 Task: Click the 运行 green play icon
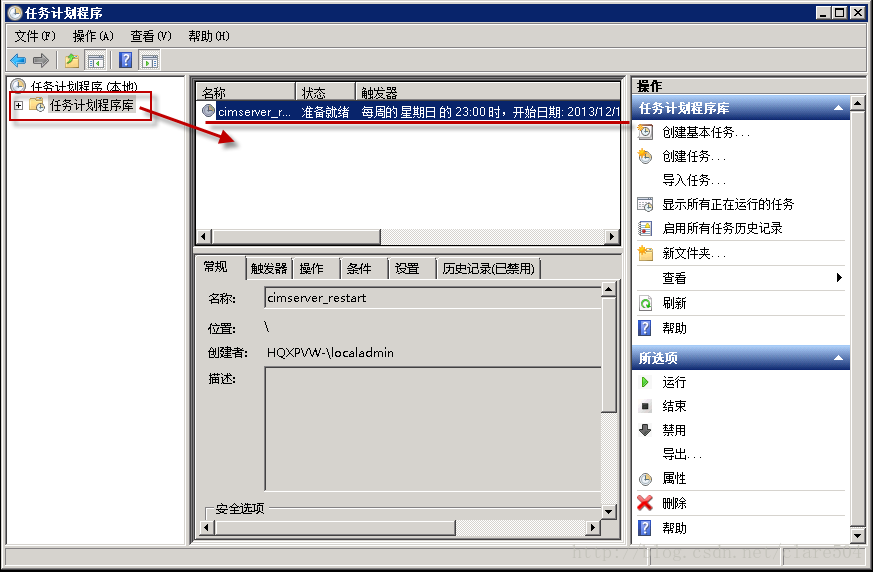tap(645, 382)
